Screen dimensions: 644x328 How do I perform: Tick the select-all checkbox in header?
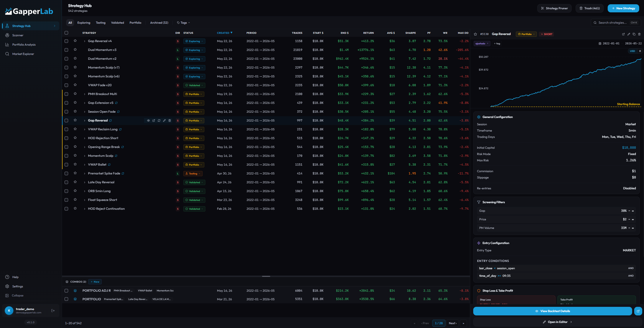[66, 33]
